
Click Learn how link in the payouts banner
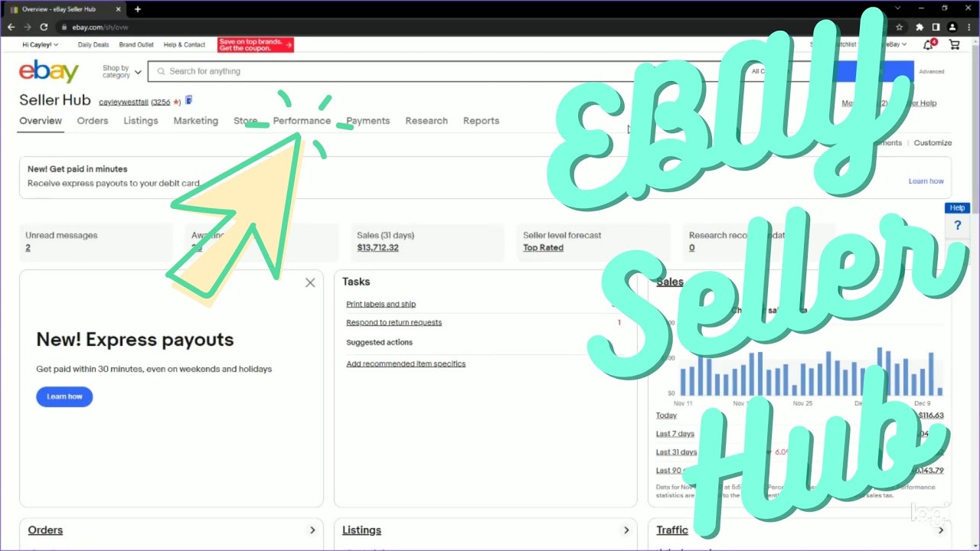[x=926, y=181]
